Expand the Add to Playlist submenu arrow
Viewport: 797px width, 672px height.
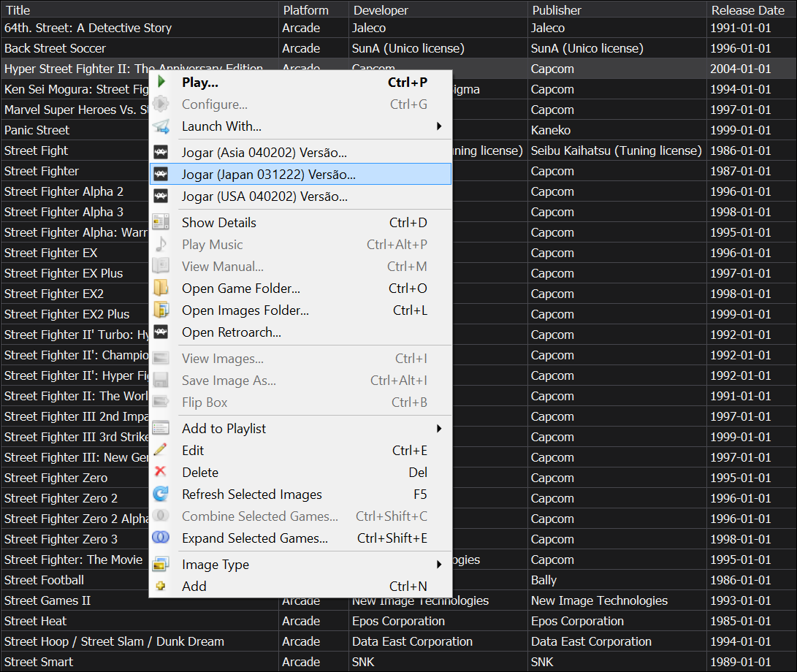pyautogui.click(x=439, y=429)
